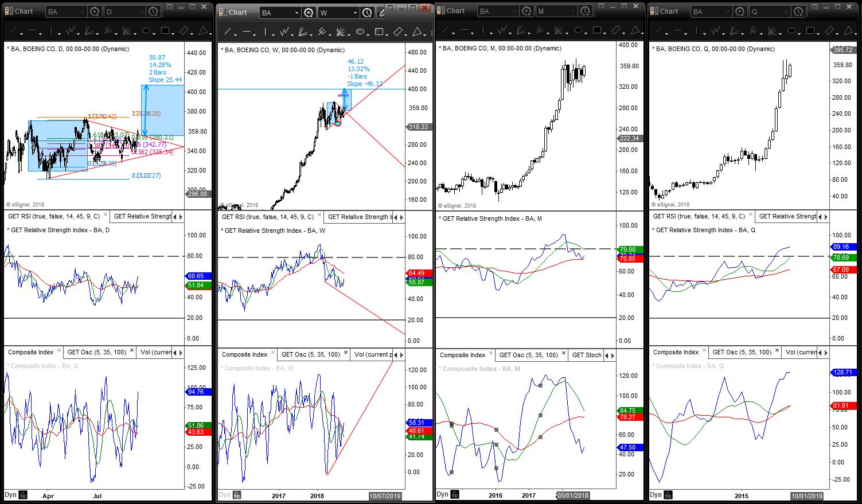Switch to GET Stoch tab in the monthly chart
862x504 pixels.
coord(587,355)
